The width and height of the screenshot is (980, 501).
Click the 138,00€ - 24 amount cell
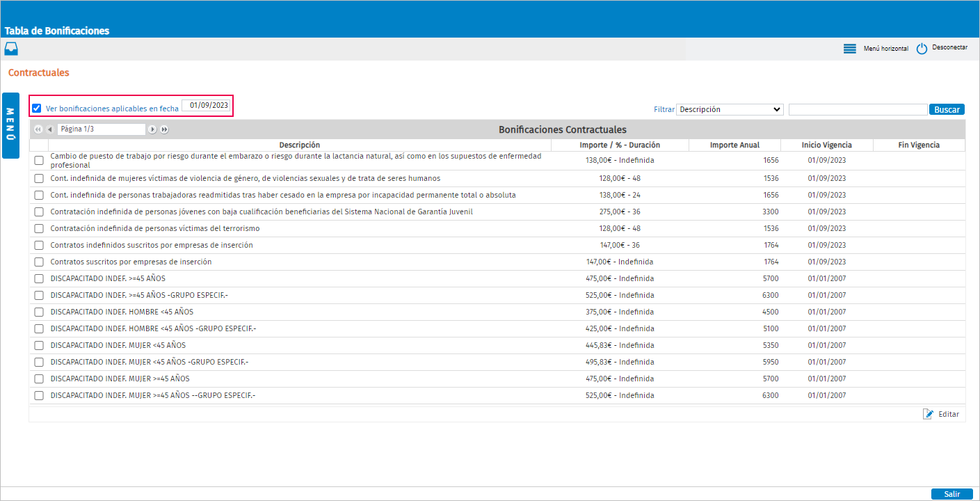tap(620, 196)
